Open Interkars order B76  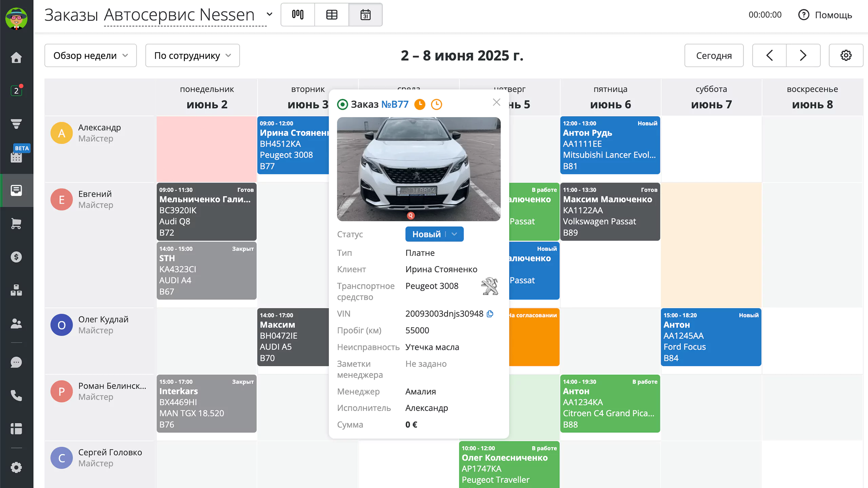click(206, 404)
